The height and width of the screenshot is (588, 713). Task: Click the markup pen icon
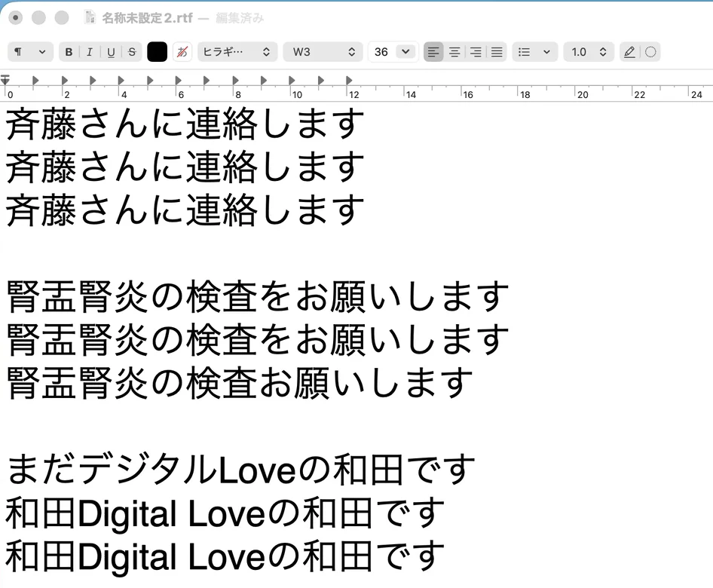coord(629,52)
